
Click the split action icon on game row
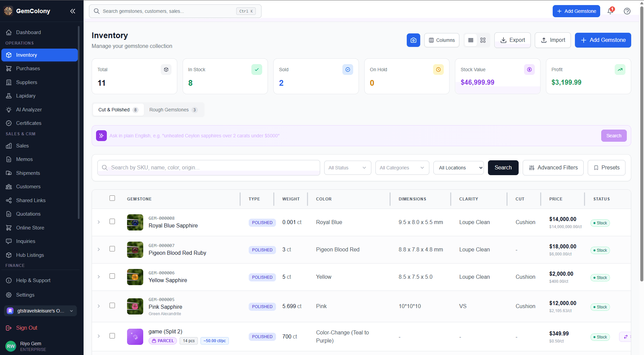pos(626,337)
